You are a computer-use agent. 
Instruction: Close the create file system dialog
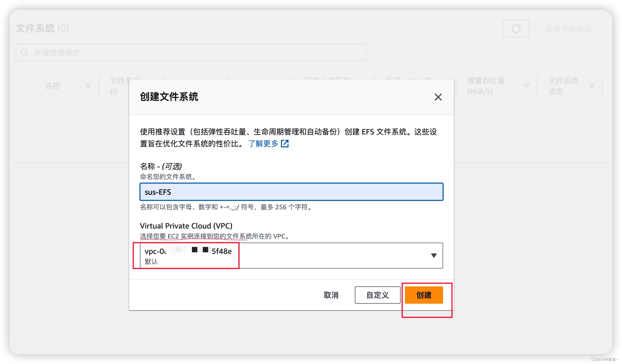[438, 97]
